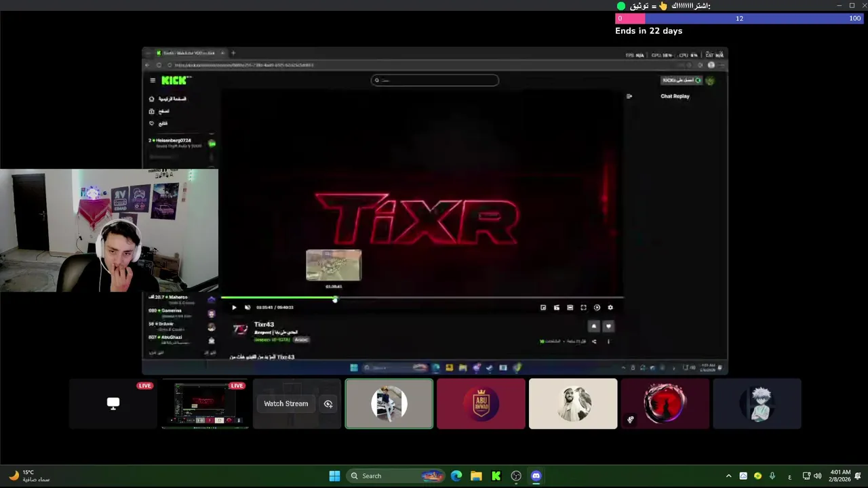Open File Explorer from the taskbar
This screenshot has height=488, width=868.
click(476, 476)
